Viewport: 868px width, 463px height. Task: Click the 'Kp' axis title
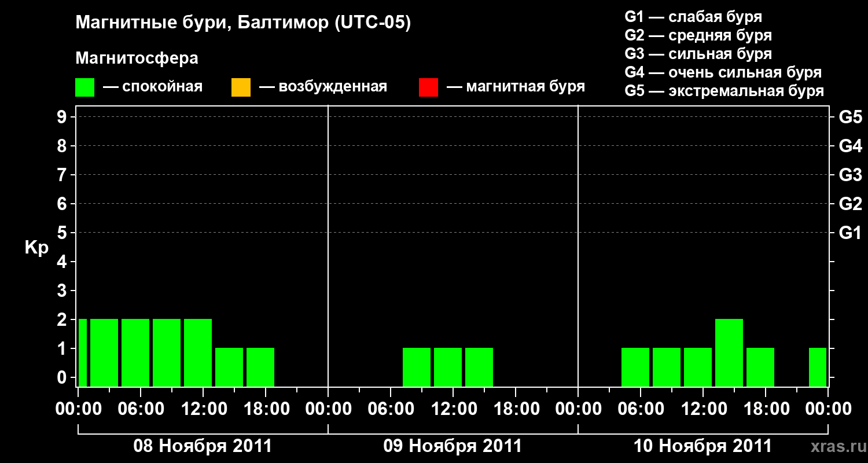click(x=36, y=248)
